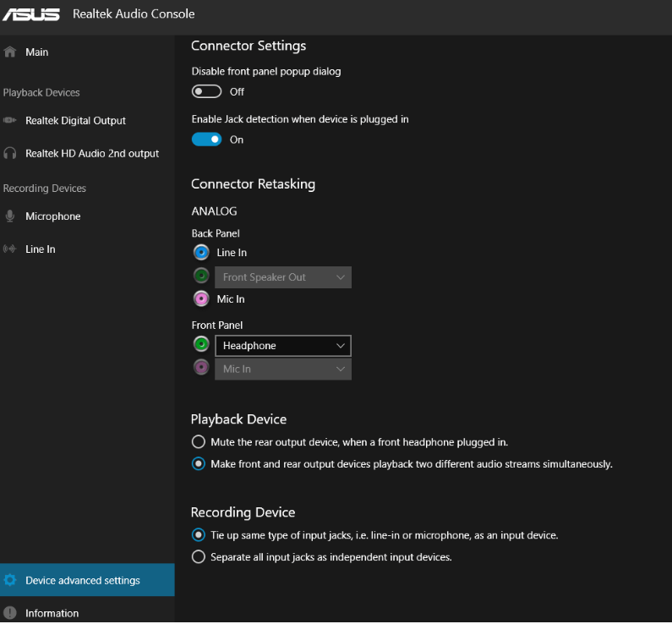Open the Front Speaker Out dropdown
Image resolution: width=672 pixels, height=624 pixels.
pyautogui.click(x=283, y=277)
